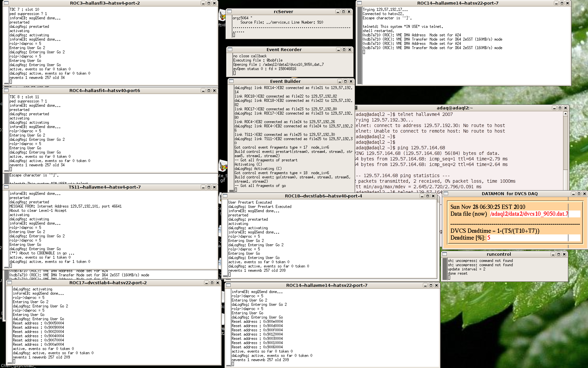Open the TS11--hallavme4 window menu icon
Image resolution: width=588 pixels, height=368 pixels.
pos(6,187)
